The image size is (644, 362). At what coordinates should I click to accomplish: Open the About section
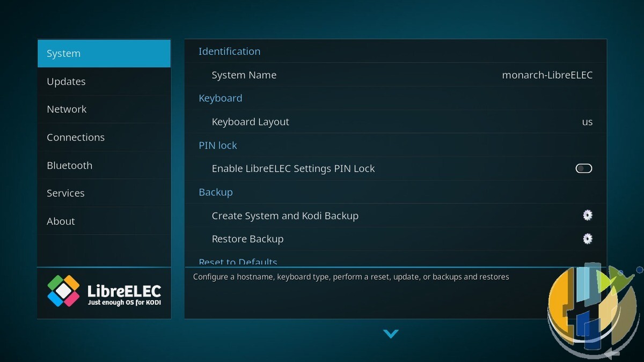pyautogui.click(x=104, y=221)
